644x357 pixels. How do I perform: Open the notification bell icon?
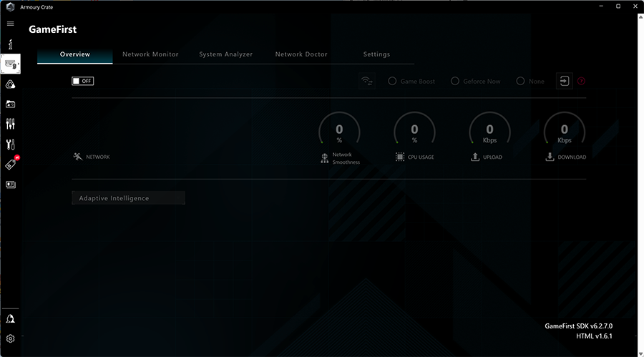(10, 319)
